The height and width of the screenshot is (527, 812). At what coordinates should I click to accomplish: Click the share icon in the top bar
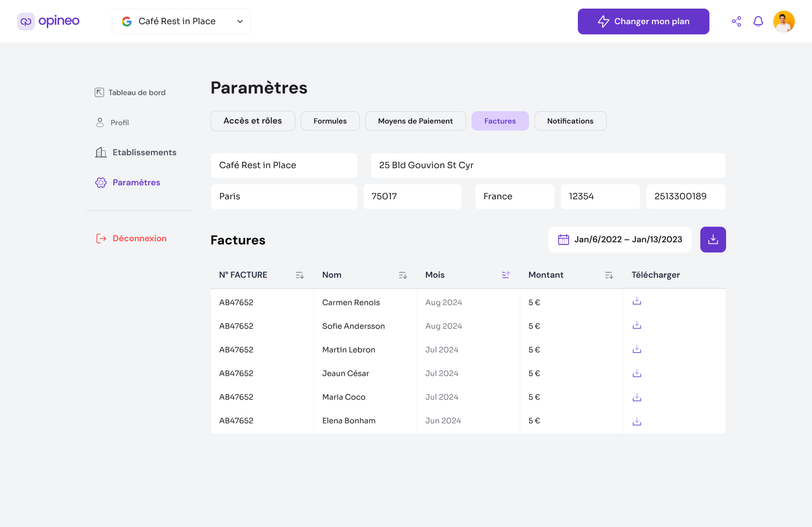point(736,21)
